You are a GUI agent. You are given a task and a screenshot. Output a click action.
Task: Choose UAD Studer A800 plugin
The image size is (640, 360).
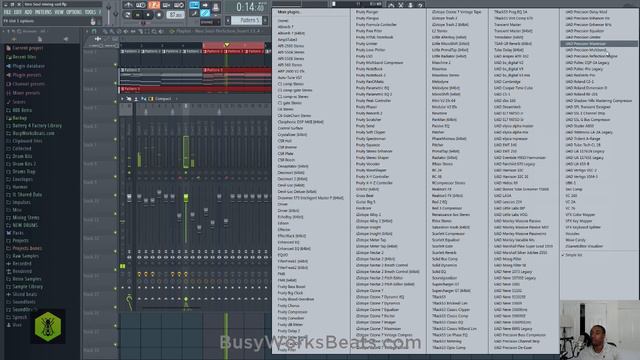[x=580, y=126]
